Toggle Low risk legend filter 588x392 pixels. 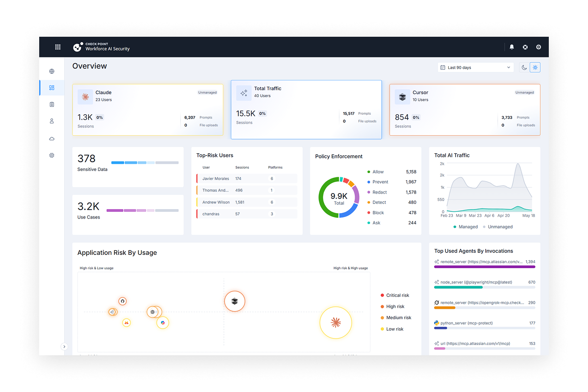392,329
